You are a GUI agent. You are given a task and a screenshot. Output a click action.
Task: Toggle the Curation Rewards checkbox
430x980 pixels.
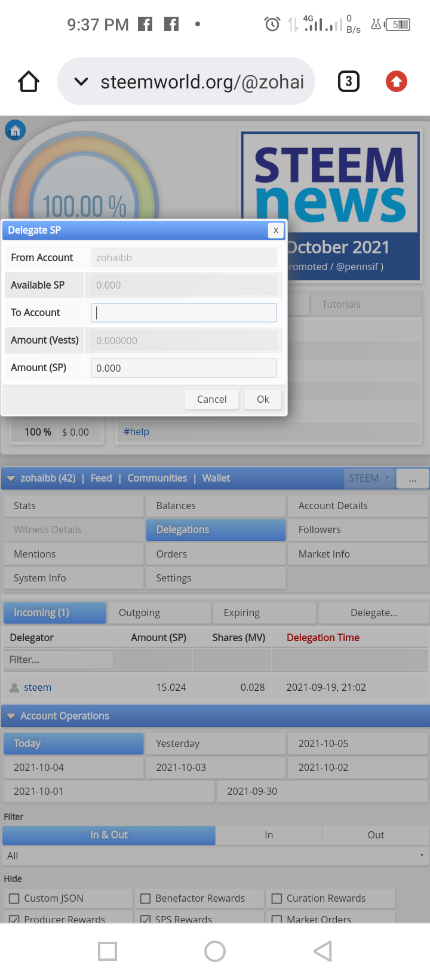click(277, 898)
